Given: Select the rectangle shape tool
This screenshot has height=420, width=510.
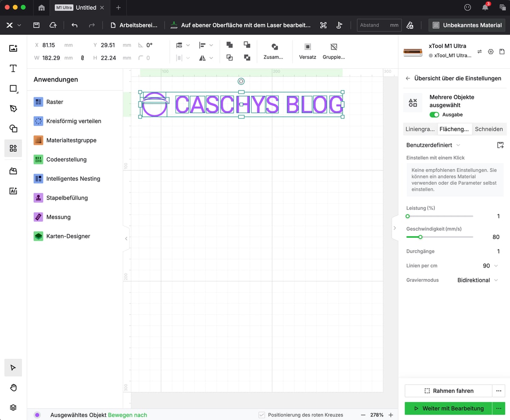Looking at the screenshot, I should (x=13, y=89).
